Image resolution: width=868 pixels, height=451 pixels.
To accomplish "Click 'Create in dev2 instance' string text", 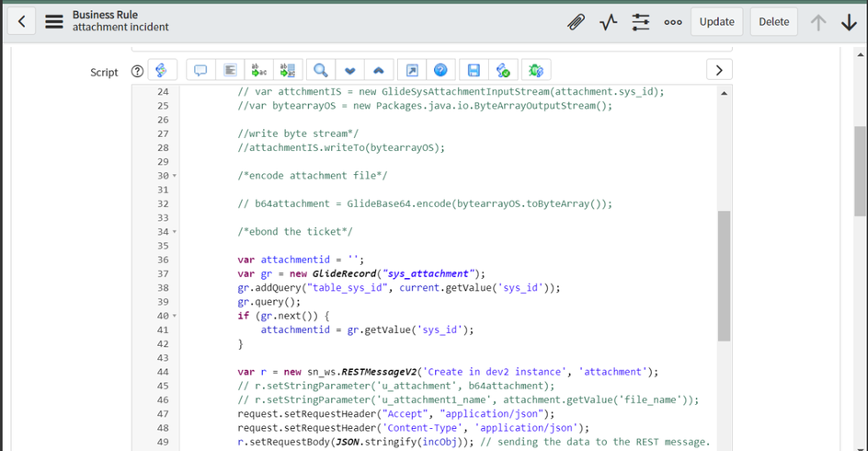I will point(495,372).
